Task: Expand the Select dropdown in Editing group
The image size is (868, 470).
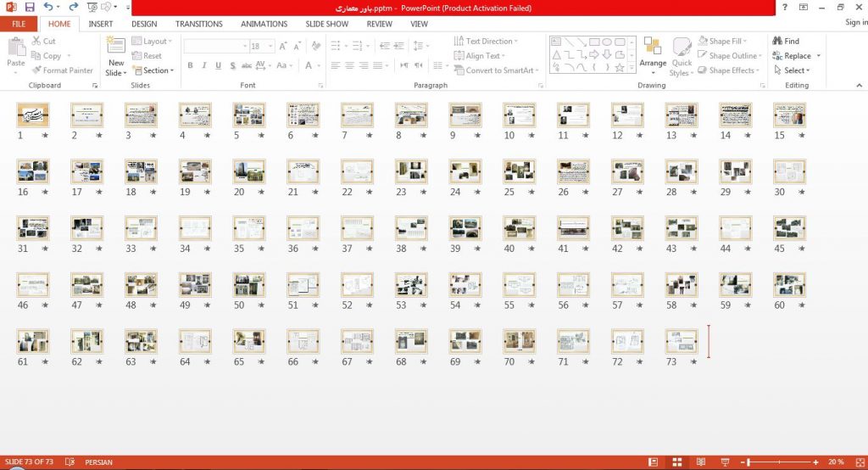Action: click(792, 70)
